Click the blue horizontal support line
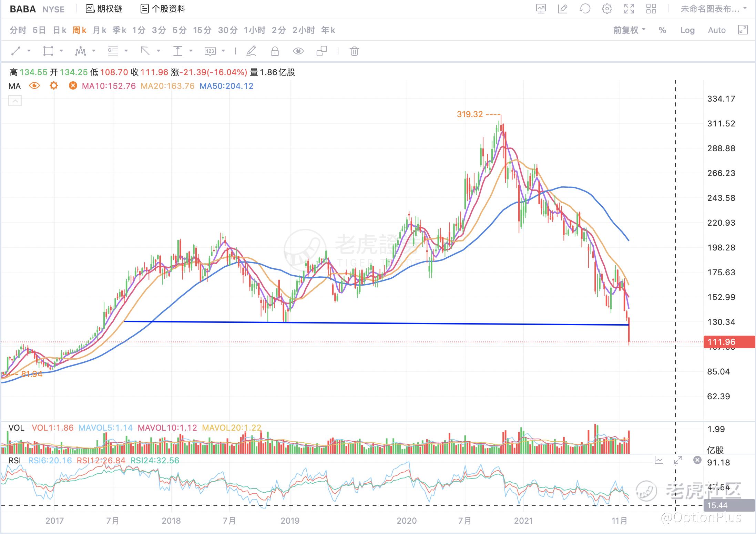This screenshot has width=756, height=534. [x=377, y=323]
